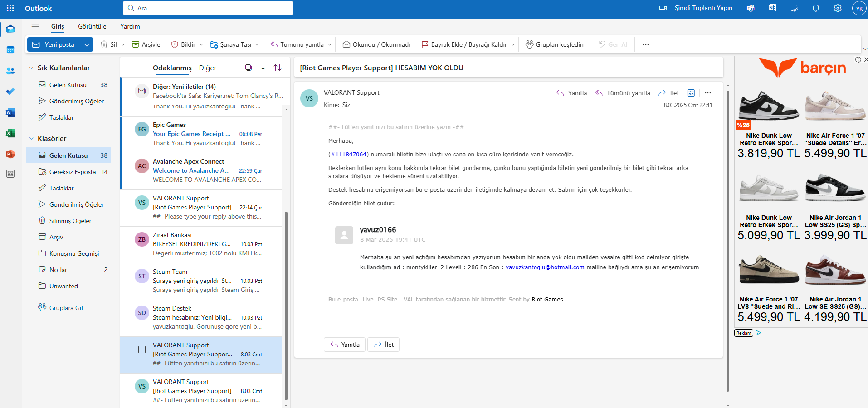The width and height of the screenshot is (868, 408).
Task: Switch to Giriş ribbon tab
Action: coord(58,26)
